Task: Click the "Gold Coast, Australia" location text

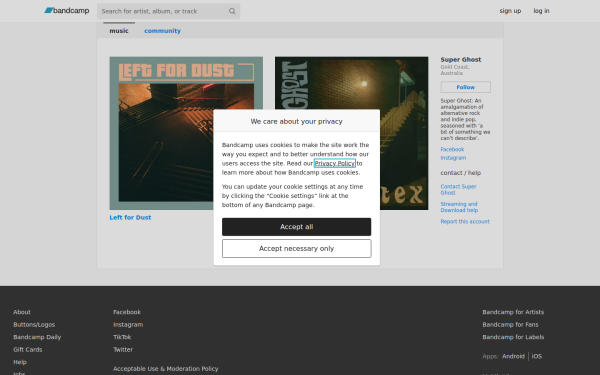Action: (455, 70)
